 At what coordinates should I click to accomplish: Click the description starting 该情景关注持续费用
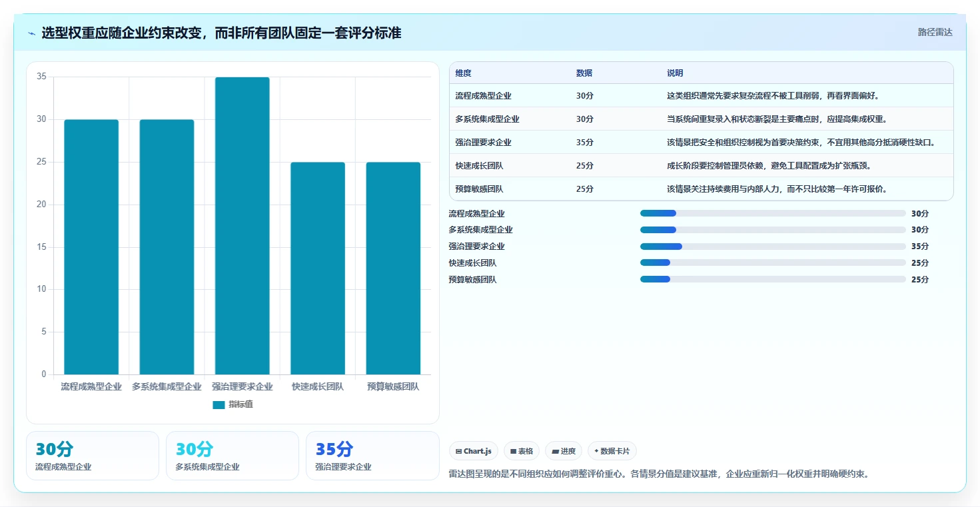[x=777, y=189]
